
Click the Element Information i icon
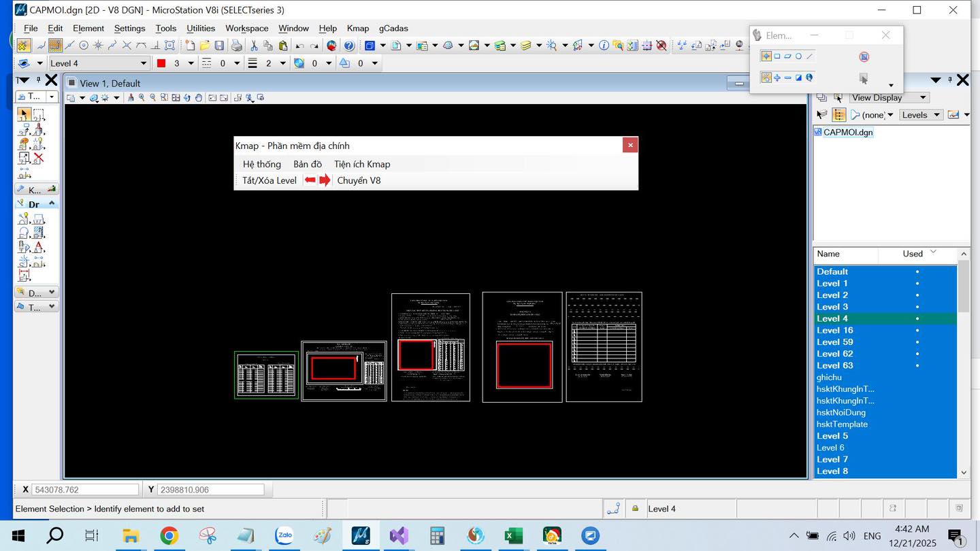pyautogui.click(x=604, y=46)
